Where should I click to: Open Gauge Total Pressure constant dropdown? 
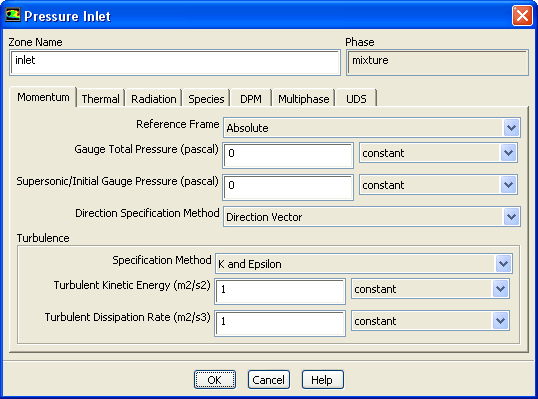tap(438, 153)
